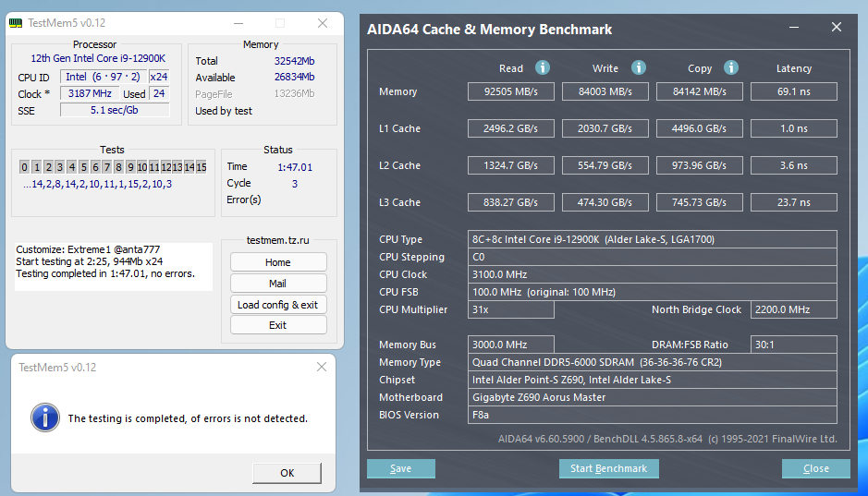Click Memory Copy value 84142 MB/s
The width and height of the screenshot is (868, 496).
coord(699,91)
